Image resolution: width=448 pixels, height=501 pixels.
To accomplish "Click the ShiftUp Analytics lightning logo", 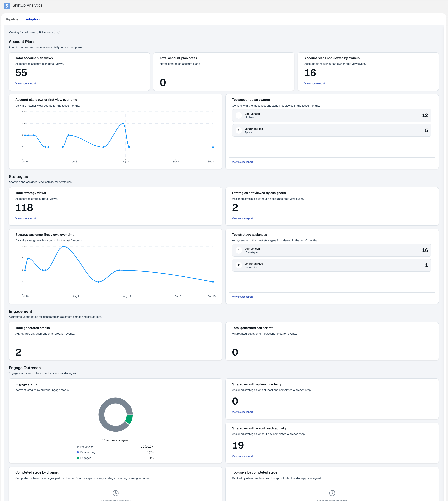I will coord(7,6).
